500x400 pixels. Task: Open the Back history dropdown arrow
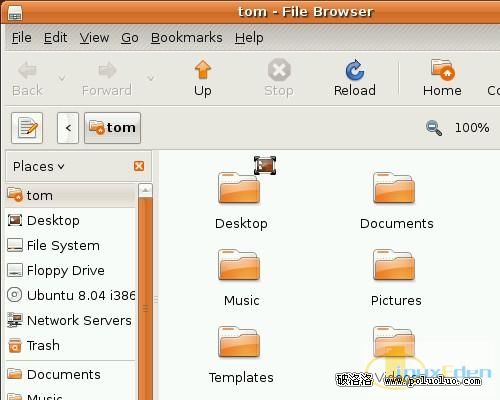coord(61,78)
